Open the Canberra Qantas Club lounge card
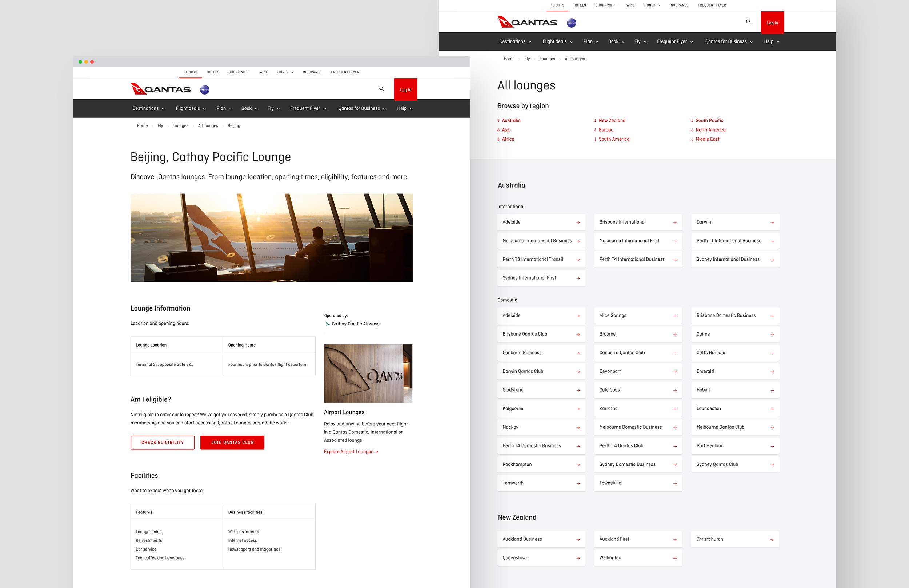Image resolution: width=909 pixels, height=588 pixels. tap(638, 353)
